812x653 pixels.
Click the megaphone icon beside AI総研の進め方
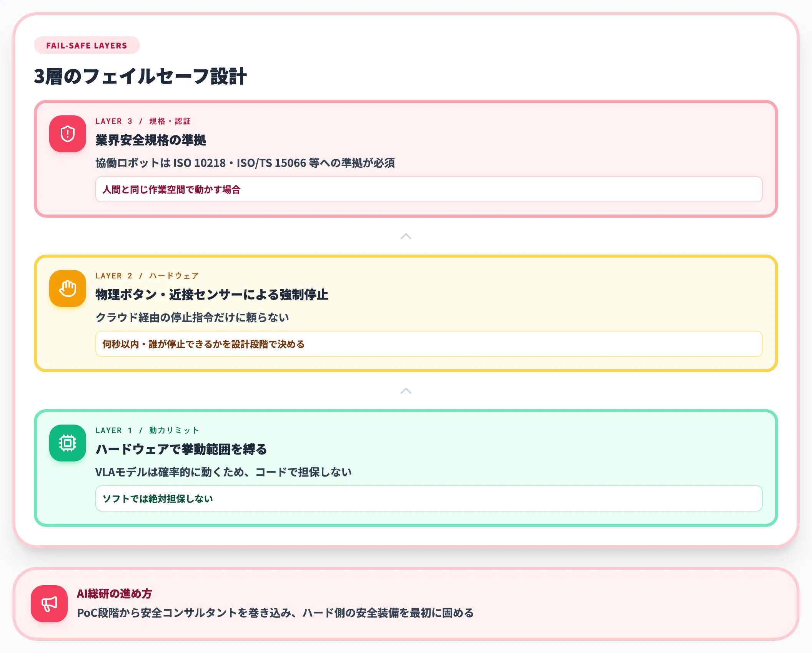point(49,604)
